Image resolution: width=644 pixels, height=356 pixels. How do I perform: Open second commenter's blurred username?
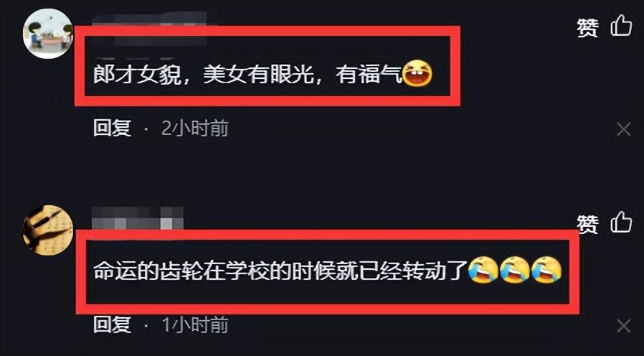pos(138,218)
